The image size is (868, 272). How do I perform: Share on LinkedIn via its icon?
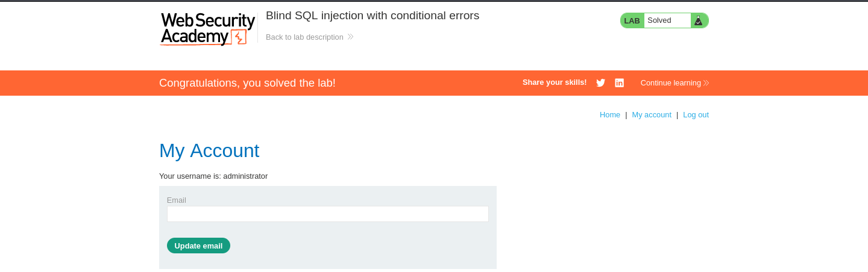[619, 83]
